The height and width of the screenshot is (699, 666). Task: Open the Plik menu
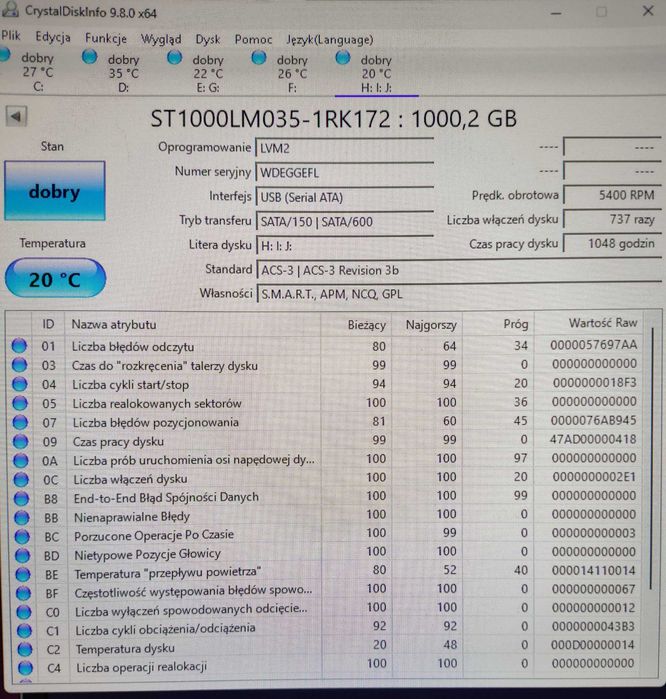[x=11, y=36]
